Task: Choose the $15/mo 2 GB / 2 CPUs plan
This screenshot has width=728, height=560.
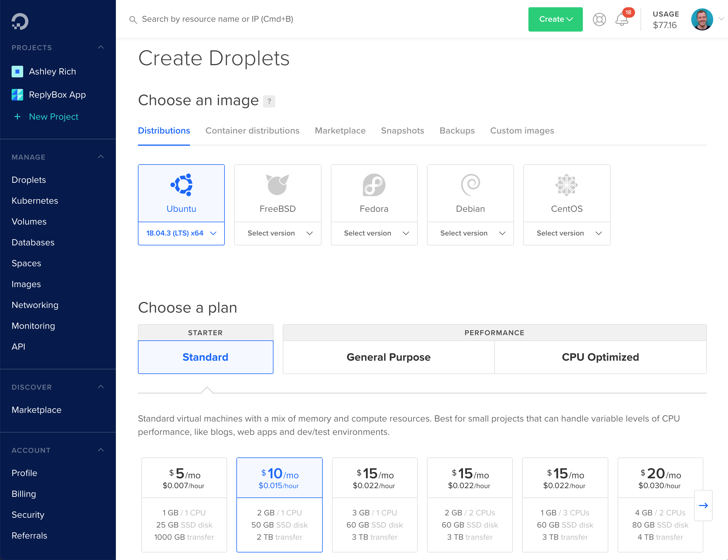Action: 470,505
